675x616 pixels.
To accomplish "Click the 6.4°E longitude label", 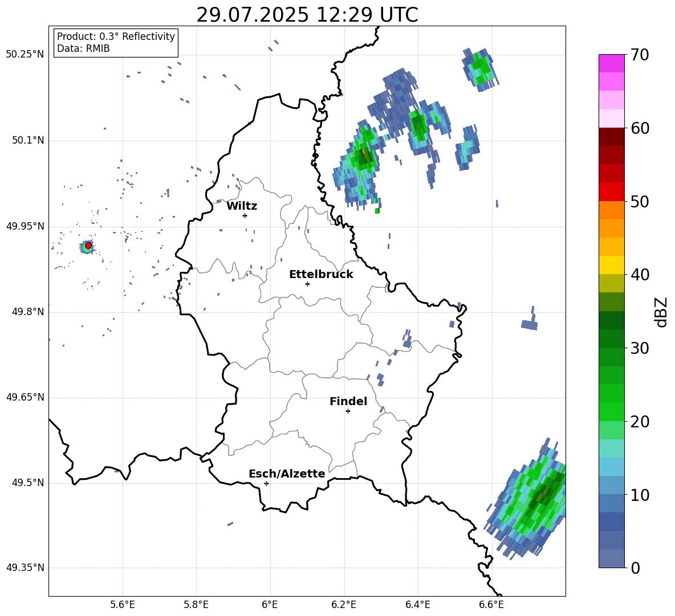I will pyautogui.click(x=417, y=605).
